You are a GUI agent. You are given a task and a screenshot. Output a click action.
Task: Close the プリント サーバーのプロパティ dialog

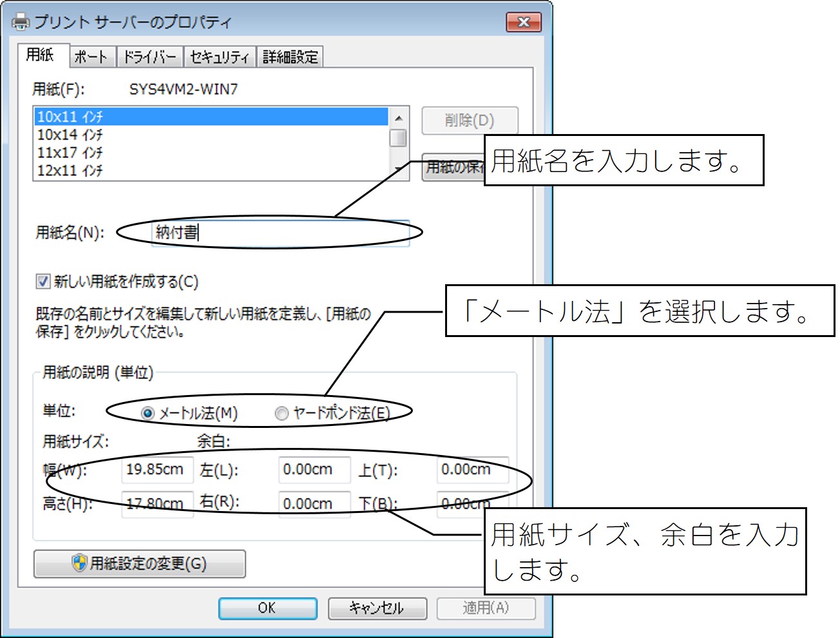(x=523, y=22)
